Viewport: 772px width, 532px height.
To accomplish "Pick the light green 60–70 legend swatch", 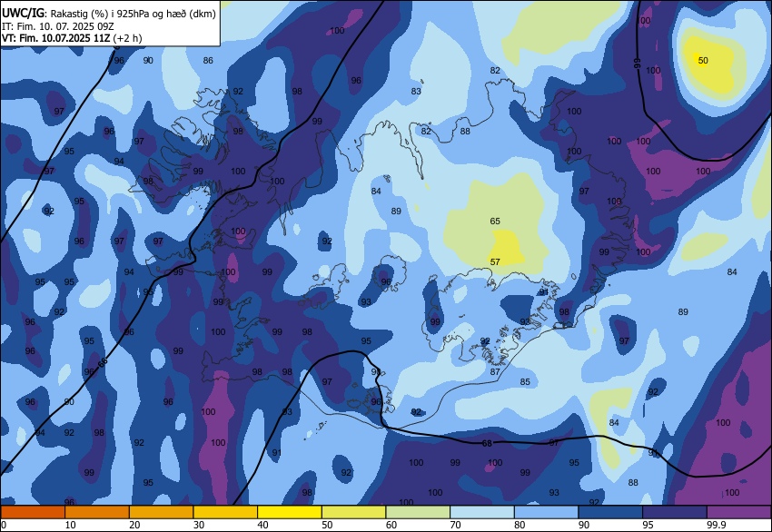I will tap(418, 512).
